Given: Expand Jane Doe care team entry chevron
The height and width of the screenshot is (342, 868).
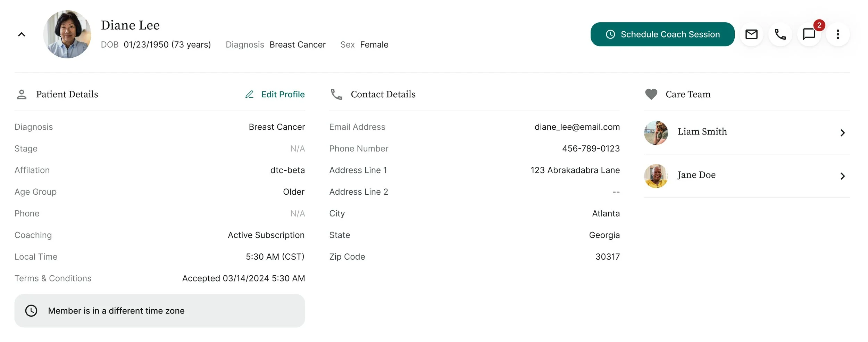Looking at the screenshot, I should point(842,176).
